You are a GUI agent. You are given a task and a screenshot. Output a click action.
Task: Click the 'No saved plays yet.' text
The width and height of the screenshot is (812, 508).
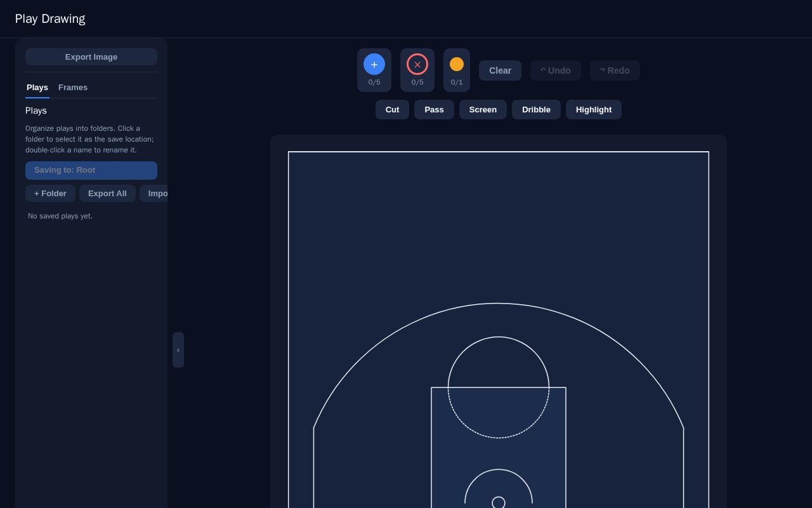point(60,216)
